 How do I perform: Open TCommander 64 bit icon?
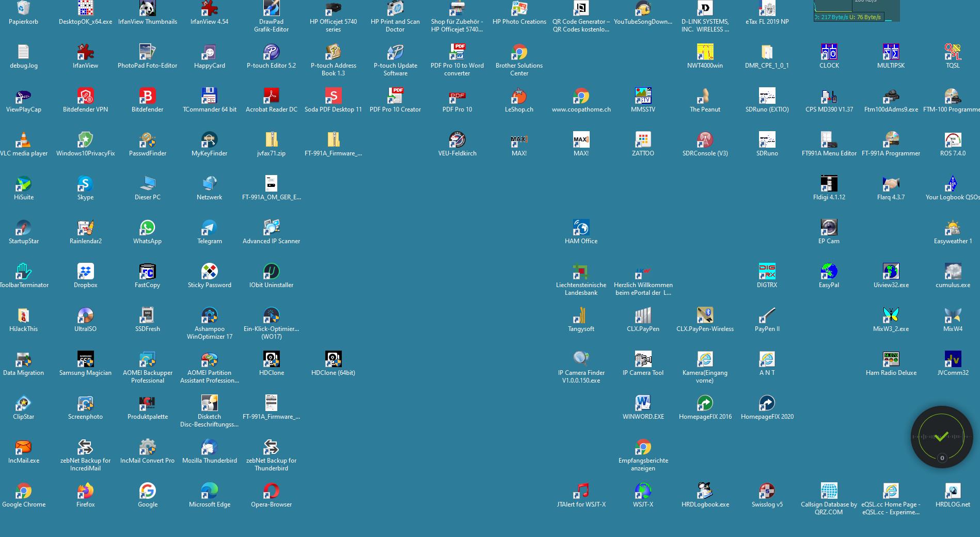210,96
